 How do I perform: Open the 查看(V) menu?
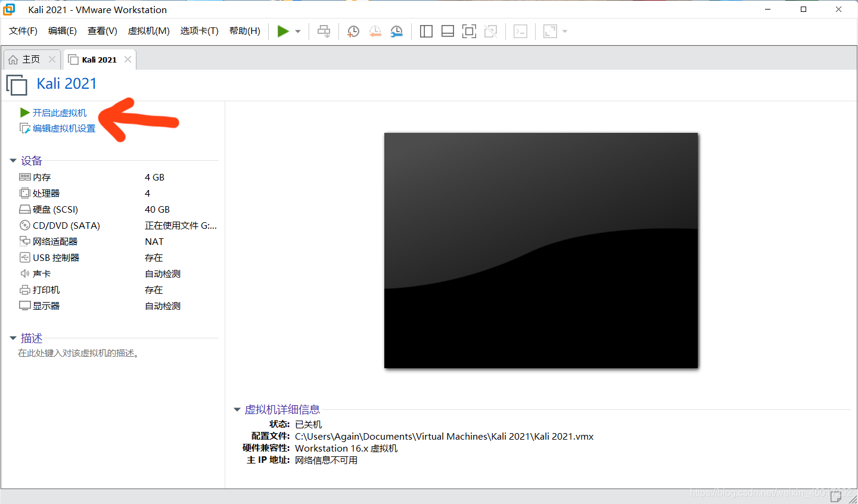102,31
